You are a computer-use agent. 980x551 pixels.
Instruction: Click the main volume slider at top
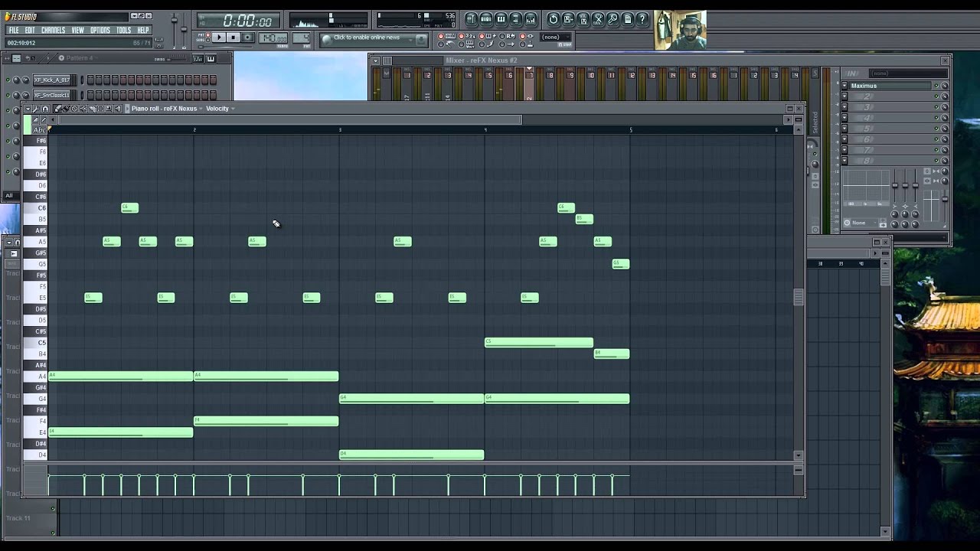point(174,20)
